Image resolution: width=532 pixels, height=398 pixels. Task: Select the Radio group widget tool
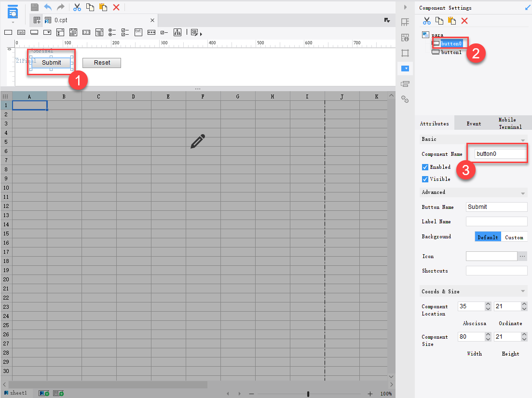pos(111,32)
